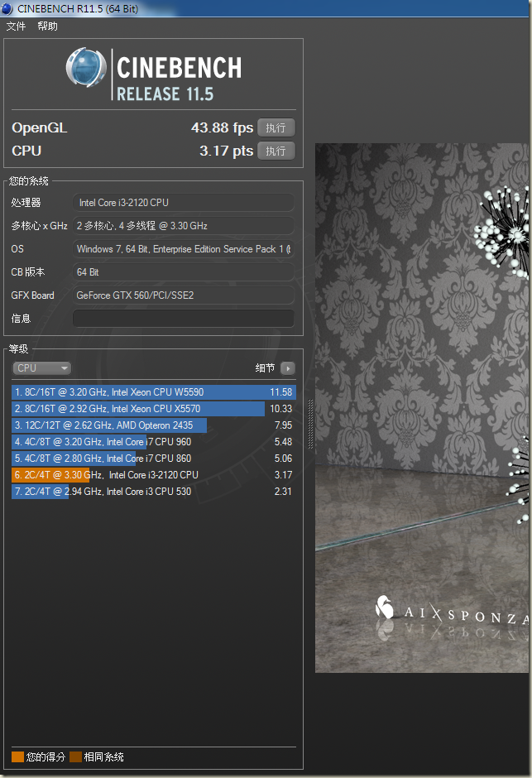Click the 7.95 score value
The width and height of the screenshot is (532, 778).
point(283,425)
